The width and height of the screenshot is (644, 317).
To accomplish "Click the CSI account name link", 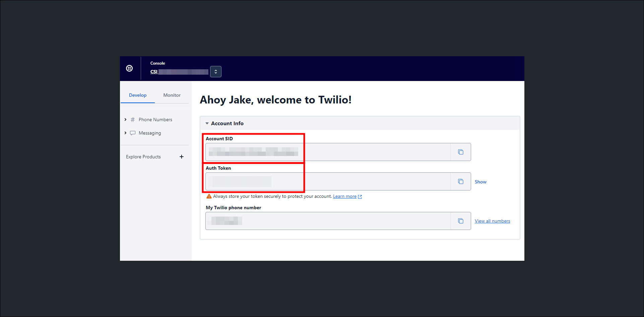I will (x=154, y=72).
